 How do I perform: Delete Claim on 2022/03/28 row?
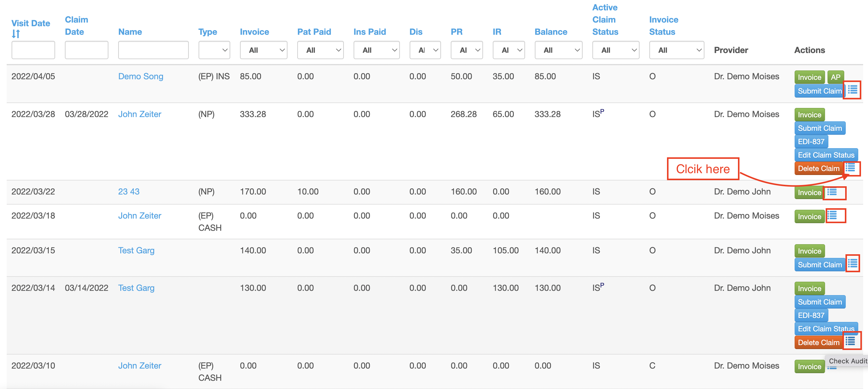(x=818, y=168)
